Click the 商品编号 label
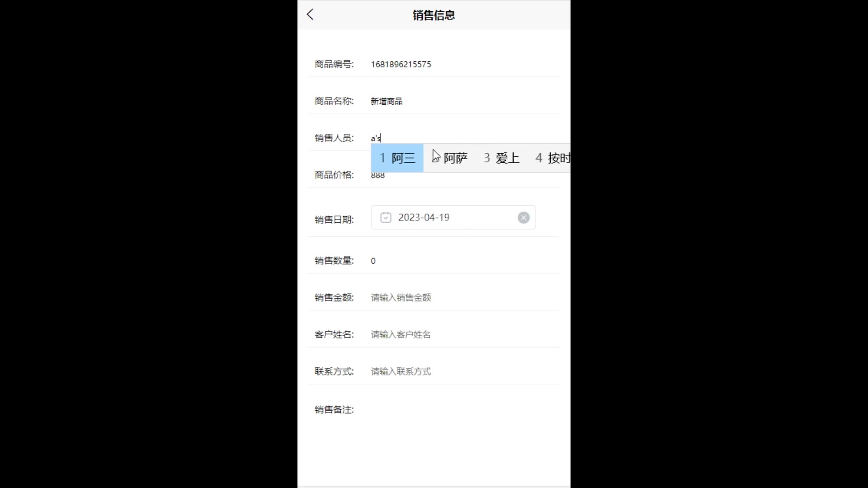This screenshot has height=488, width=868. [x=334, y=64]
